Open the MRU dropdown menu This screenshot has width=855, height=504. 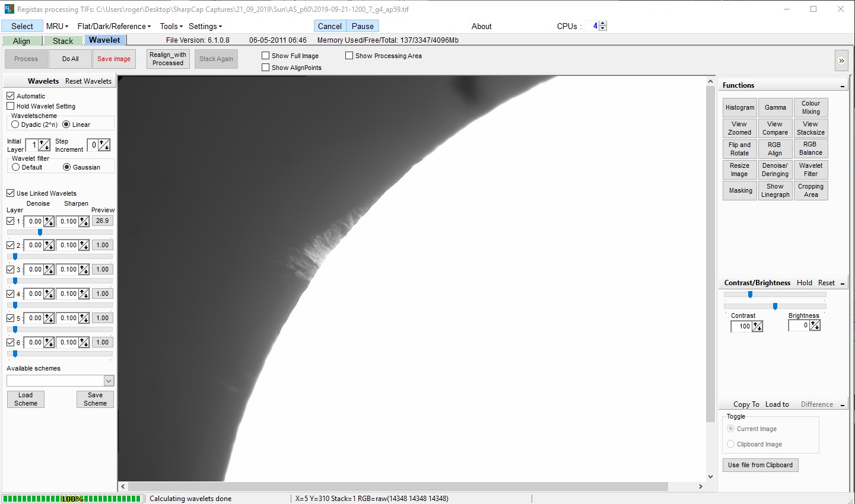point(58,26)
